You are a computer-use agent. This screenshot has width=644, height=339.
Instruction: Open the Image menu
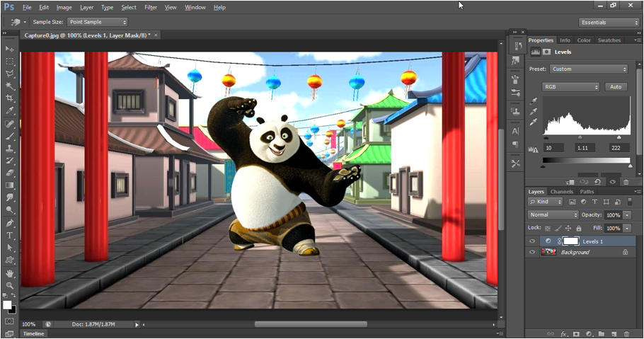[64, 7]
